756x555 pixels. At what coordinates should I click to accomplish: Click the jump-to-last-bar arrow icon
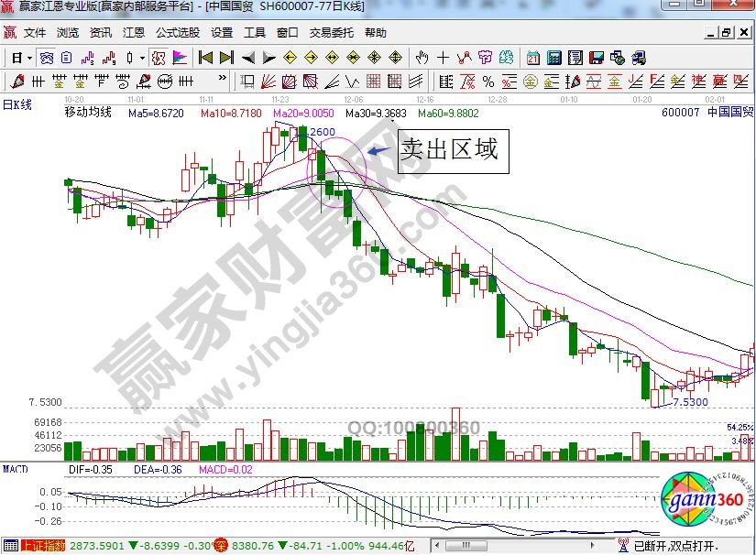(x=225, y=58)
